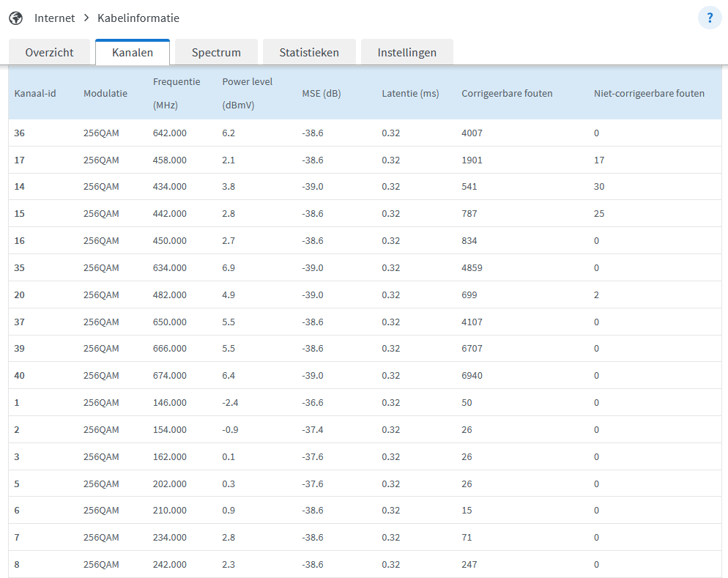Screen dimensions: 728x578
Task: Click the Frequentie (MHz) column header
Action: coord(177,93)
